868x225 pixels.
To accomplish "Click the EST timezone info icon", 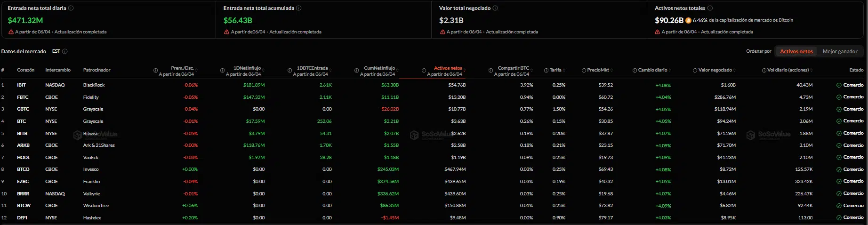I will click(65, 51).
